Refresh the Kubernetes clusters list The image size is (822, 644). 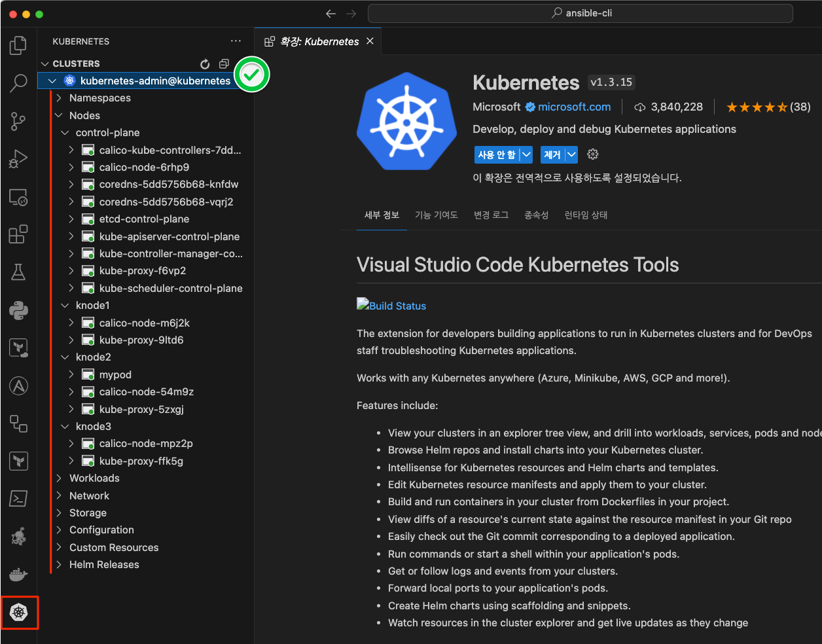coord(205,63)
